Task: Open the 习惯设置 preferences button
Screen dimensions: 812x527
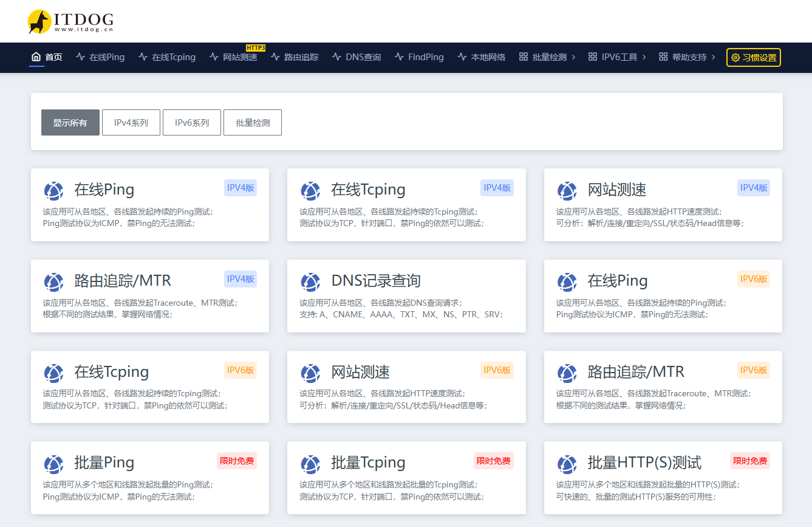Action: pos(754,58)
